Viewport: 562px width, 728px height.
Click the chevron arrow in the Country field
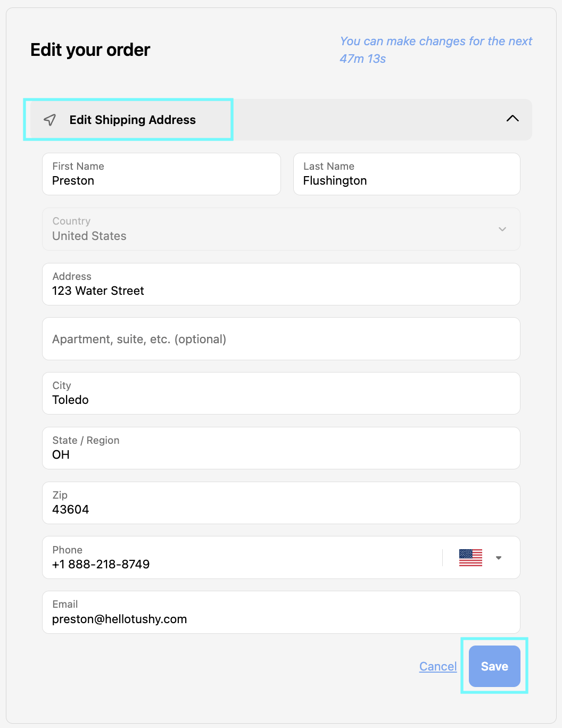(502, 229)
